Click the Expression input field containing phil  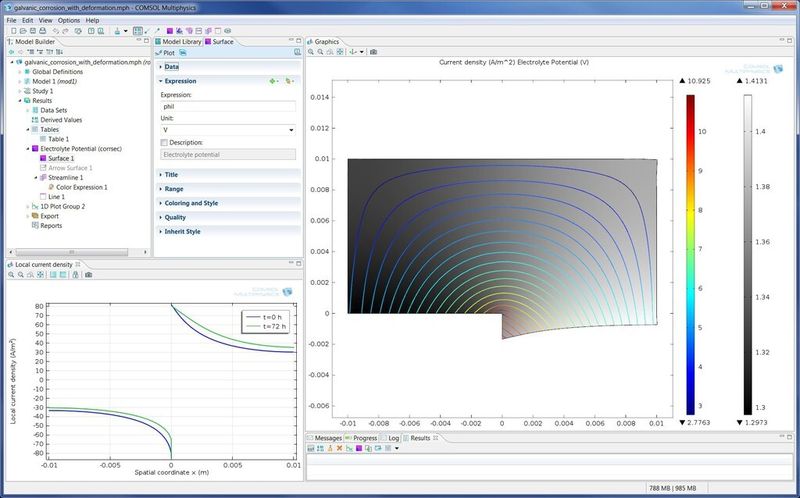pos(227,105)
